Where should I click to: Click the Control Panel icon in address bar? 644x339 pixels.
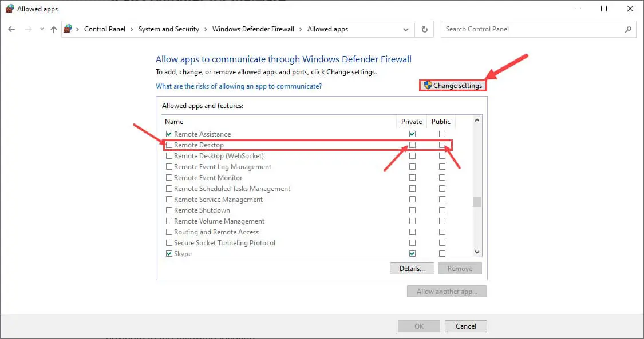[x=68, y=29]
